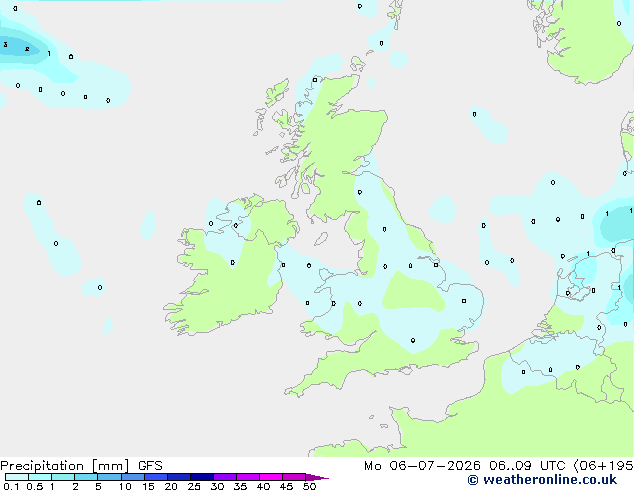Select dark navy swatch between 25 and 30
This screenshot has width=634, height=490.
202,477
